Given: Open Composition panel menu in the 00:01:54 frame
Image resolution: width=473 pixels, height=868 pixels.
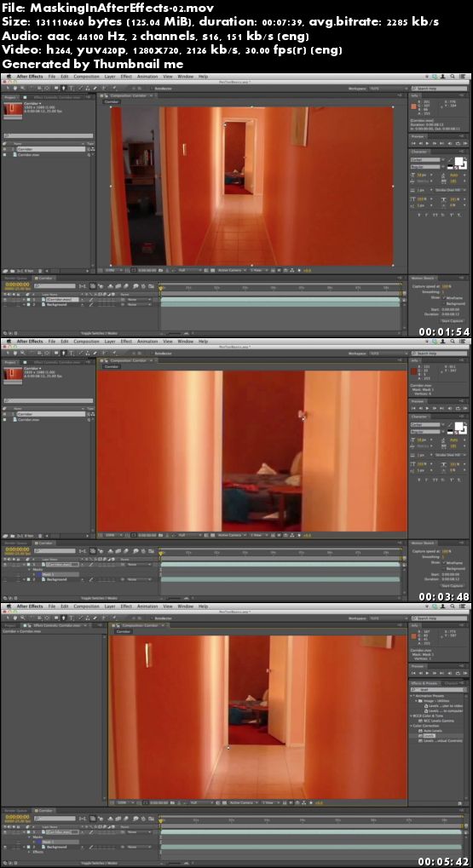Looking at the screenshot, I should tap(400, 95).
